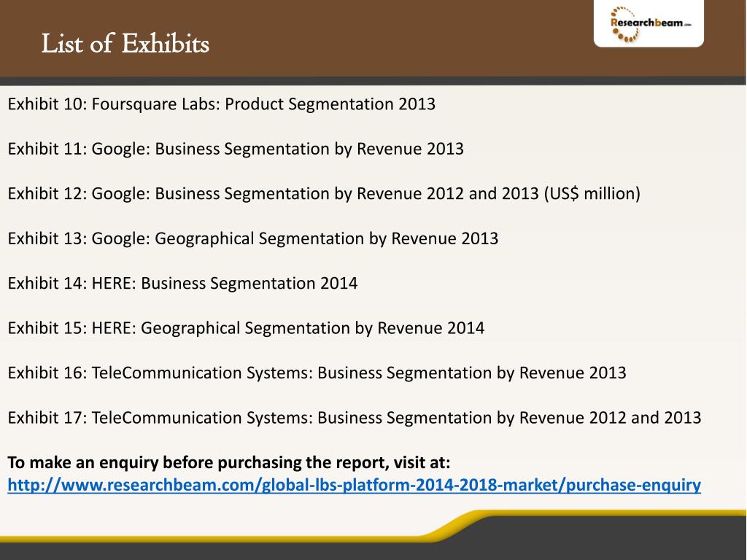Click 'Exhibit 14: HERE: Business Segmentation 2014'
The width and height of the screenshot is (747, 560).
coord(182,284)
